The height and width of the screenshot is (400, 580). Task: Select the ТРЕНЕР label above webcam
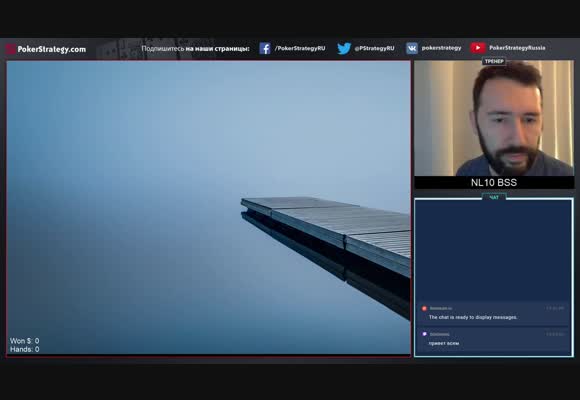(x=494, y=61)
